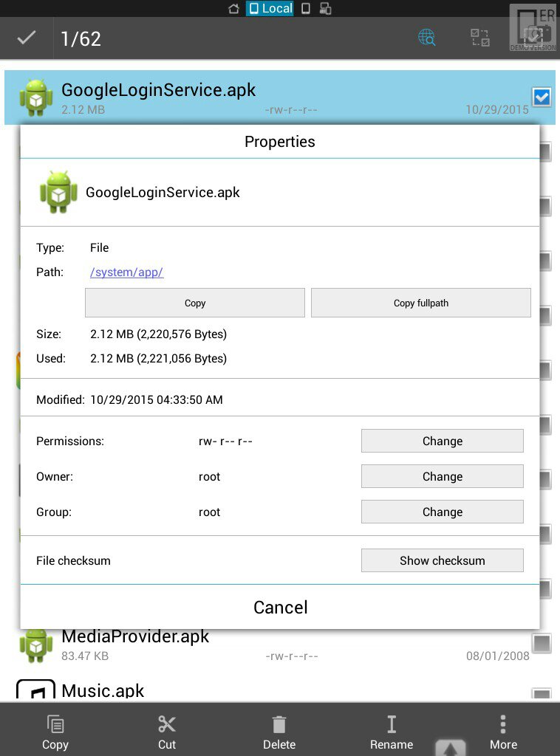The image size is (560, 756).
Task: Select the rw- r-- r-- permissions value
Action: coord(225,441)
